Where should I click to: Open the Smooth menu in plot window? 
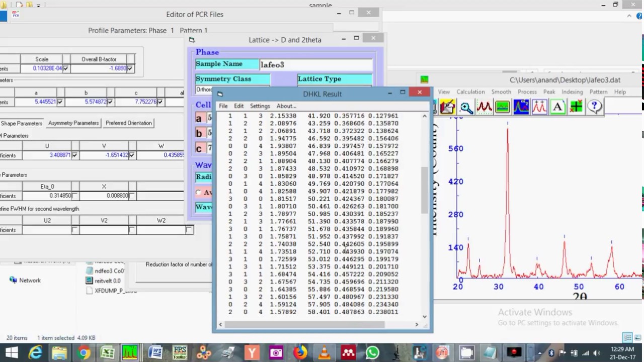pyautogui.click(x=501, y=92)
